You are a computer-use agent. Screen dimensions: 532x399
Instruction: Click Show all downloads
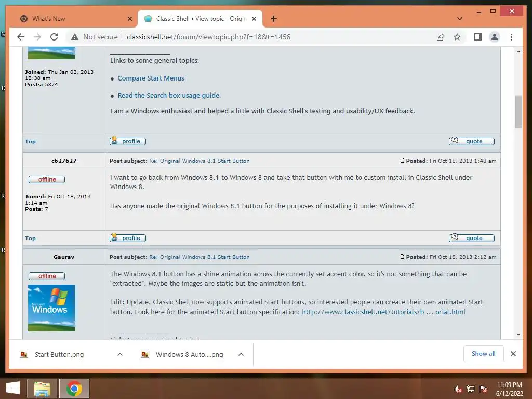(484, 354)
